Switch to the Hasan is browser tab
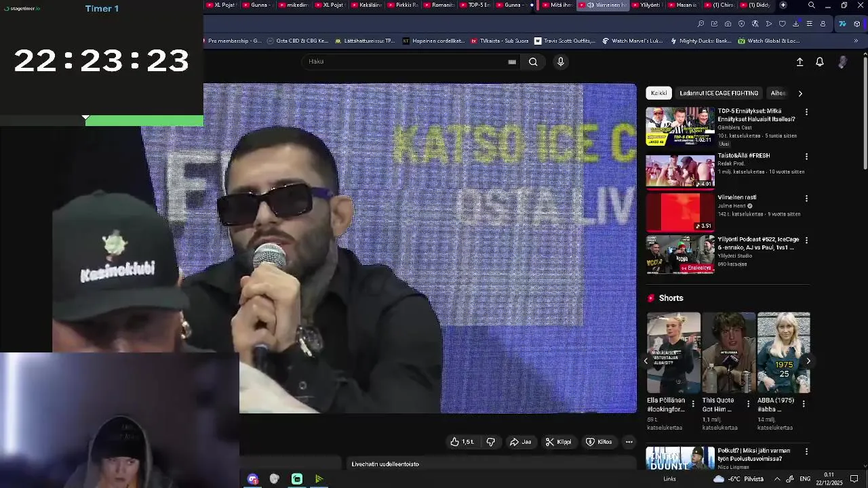The image size is (868, 488). (683, 5)
